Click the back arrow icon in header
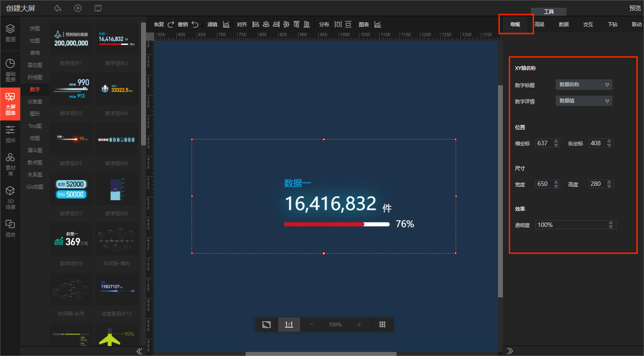644x356 pixels. click(57, 8)
